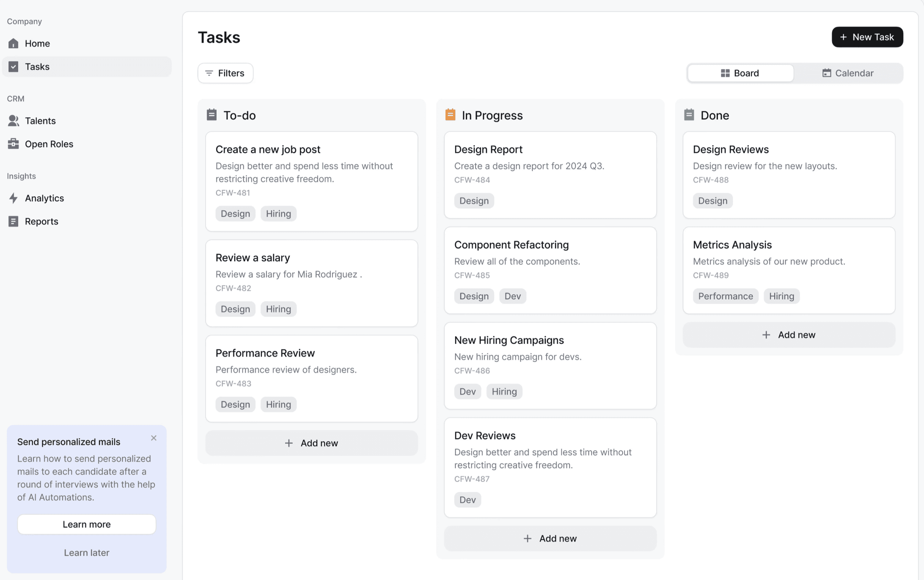Screen dimensions: 924x580
Task: Add new task in In Progress column
Action: tap(550, 539)
